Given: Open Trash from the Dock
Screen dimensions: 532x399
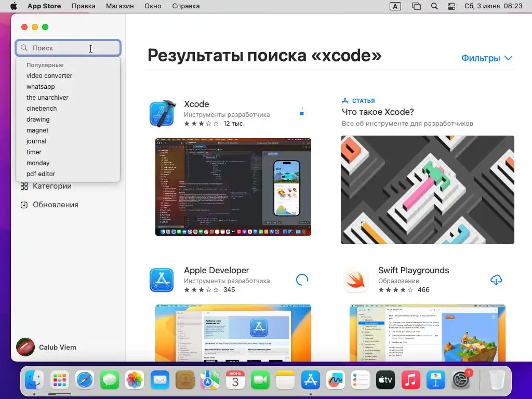Looking at the screenshot, I should click(x=497, y=380).
